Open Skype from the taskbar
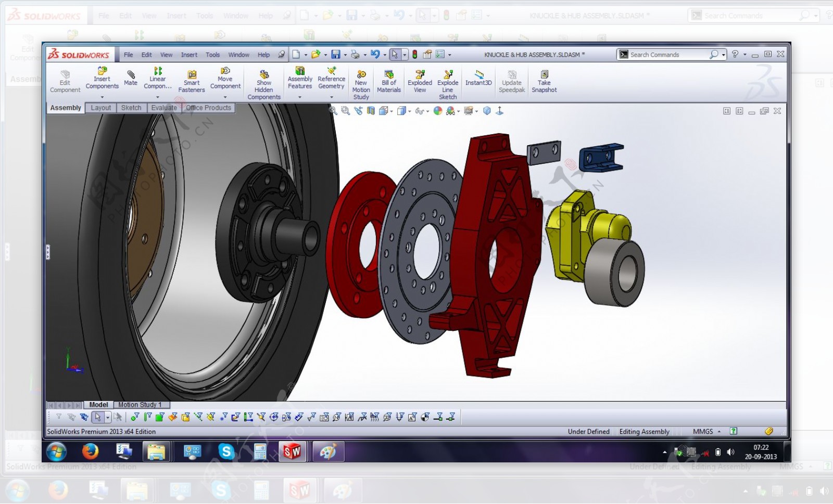Viewport: 833px width, 504px height. click(226, 451)
